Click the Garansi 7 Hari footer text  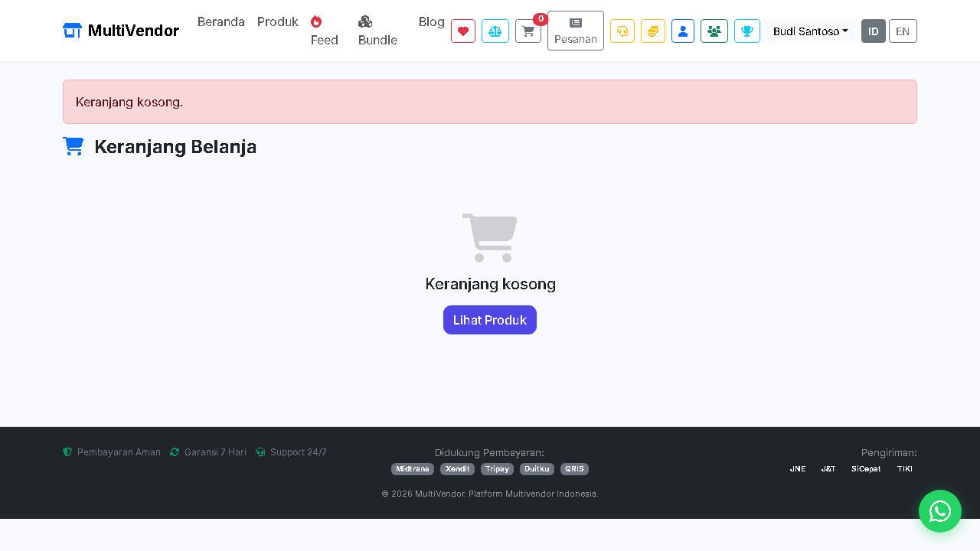[x=215, y=452]
